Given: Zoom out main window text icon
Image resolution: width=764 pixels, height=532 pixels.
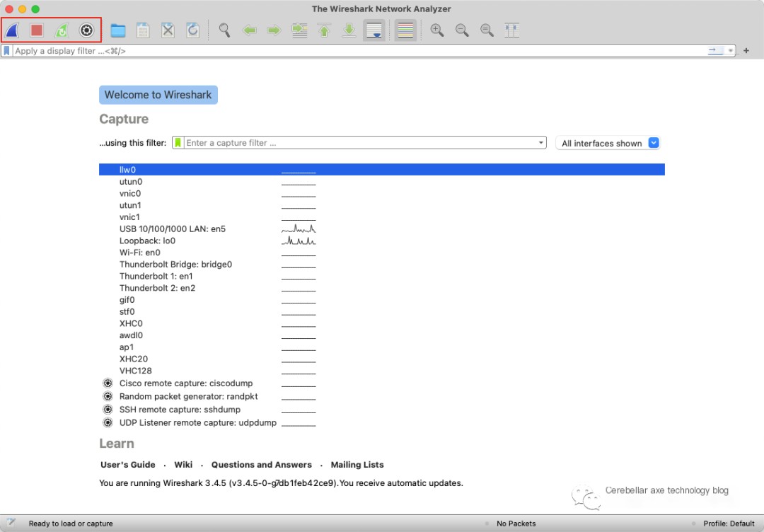Looking at the screenshot, I should point(462,30).
